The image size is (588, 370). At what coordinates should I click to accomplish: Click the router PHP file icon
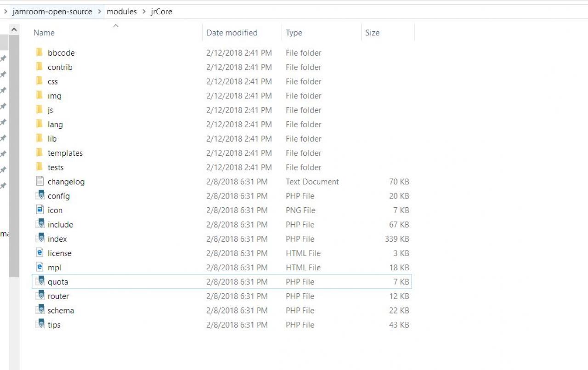pyautogui.click(x=40, y=296)
